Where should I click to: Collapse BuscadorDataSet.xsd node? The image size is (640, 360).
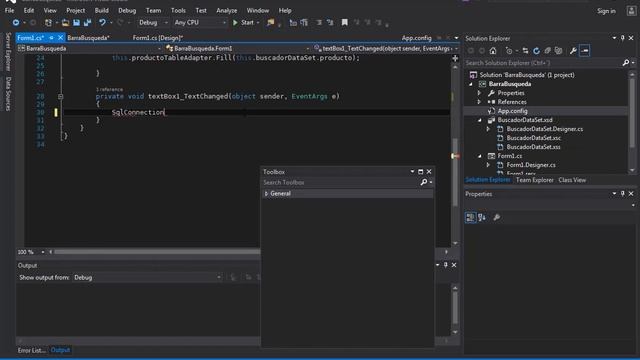pyautogui.click(x=480, y=120)
